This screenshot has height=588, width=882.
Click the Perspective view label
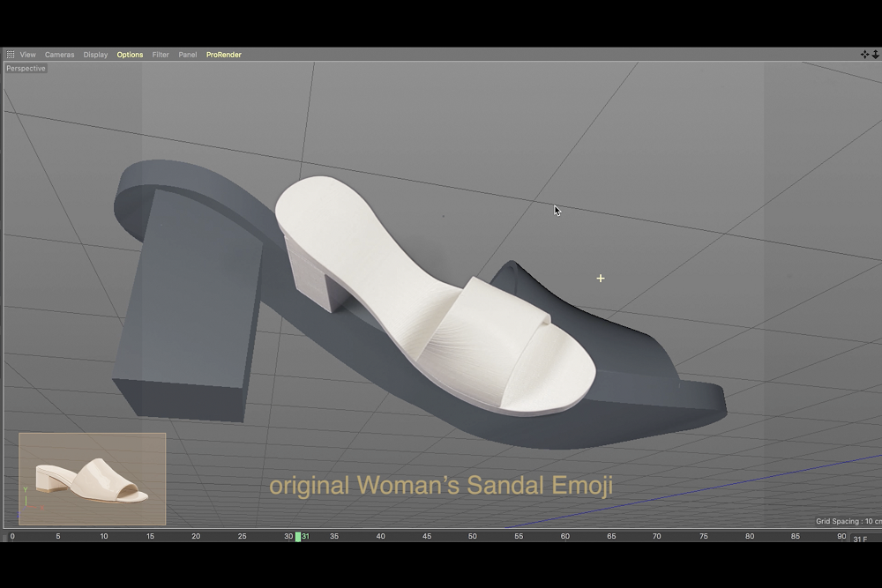click(26, 69)
